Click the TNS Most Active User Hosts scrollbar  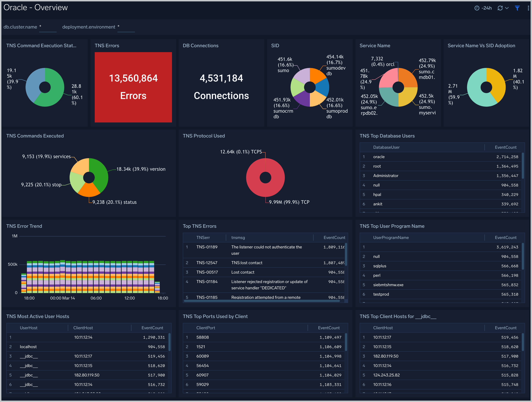169,342
